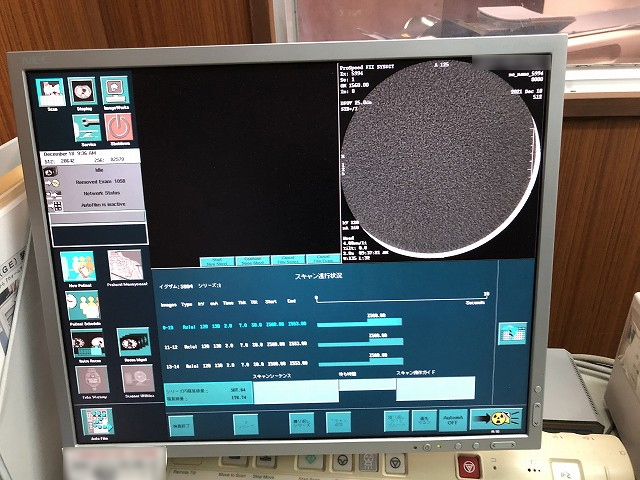Viewport: 640px width, 480px height.
Task: Click the Network Status icon
Action: tap(53, 195)
